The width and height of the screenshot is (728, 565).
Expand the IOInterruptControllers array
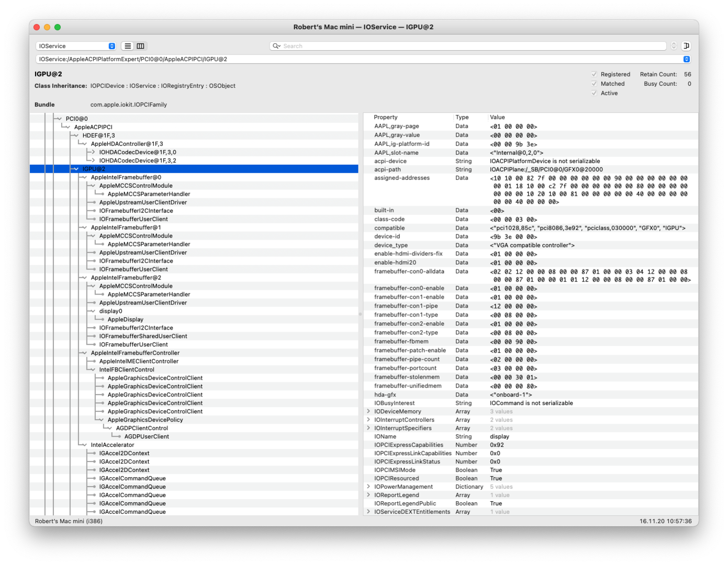(x=368, y=420)
